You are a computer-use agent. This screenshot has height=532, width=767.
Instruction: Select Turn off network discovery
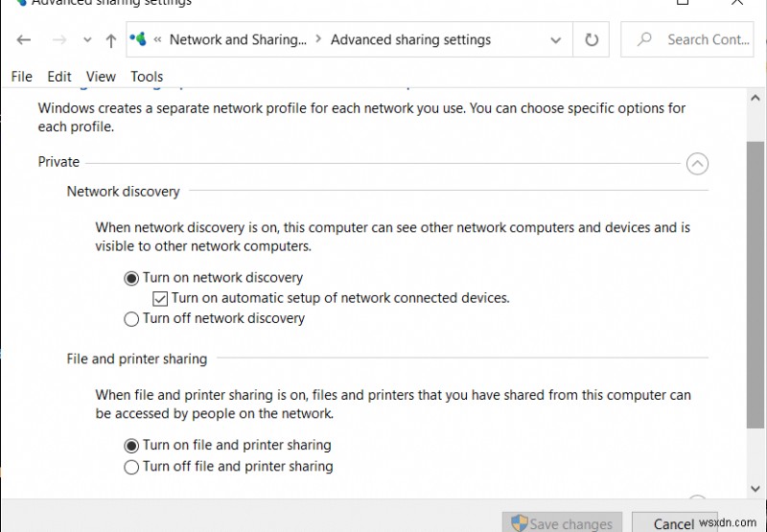[215, 319]
